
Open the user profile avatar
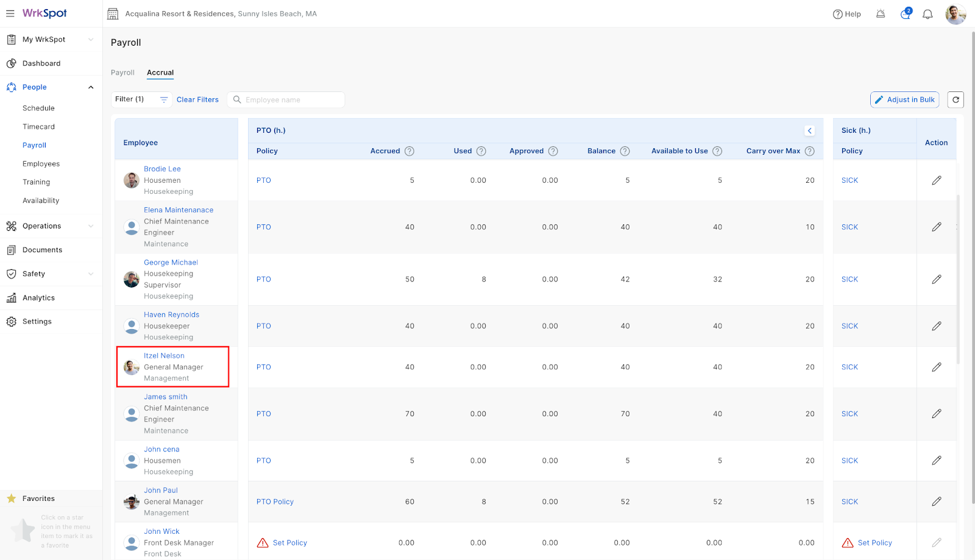click(x=955, y=14)
